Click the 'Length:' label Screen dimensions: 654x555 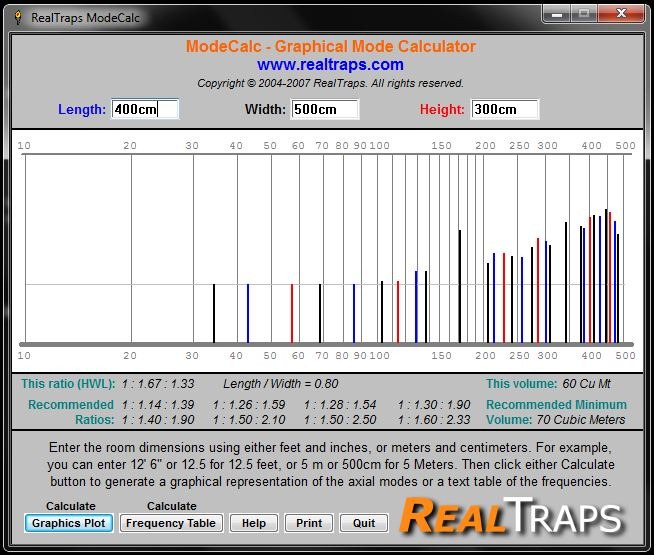point(82,109)
